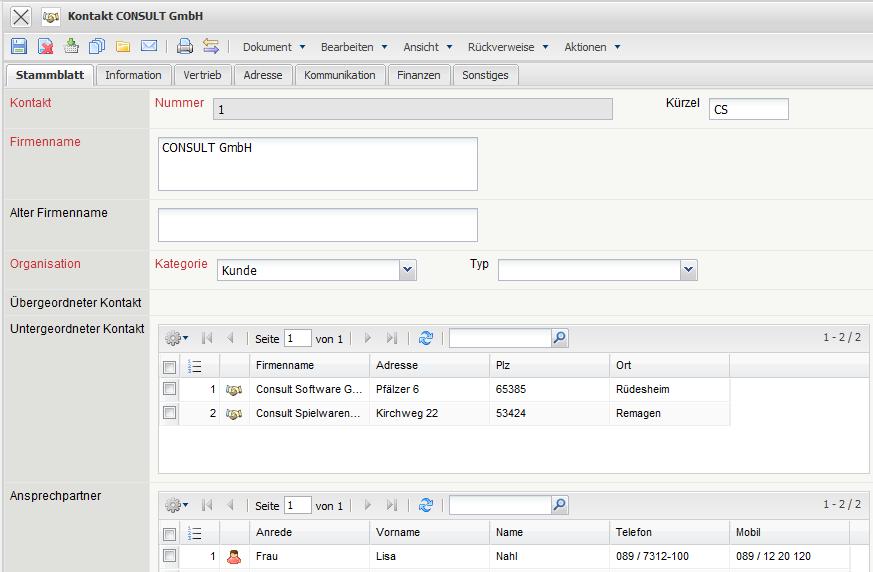Image resolution: width=873 pixels, height=572 pixels.
Task: Refresh the Untergeordneter Kontakt list
Action: 426,339
